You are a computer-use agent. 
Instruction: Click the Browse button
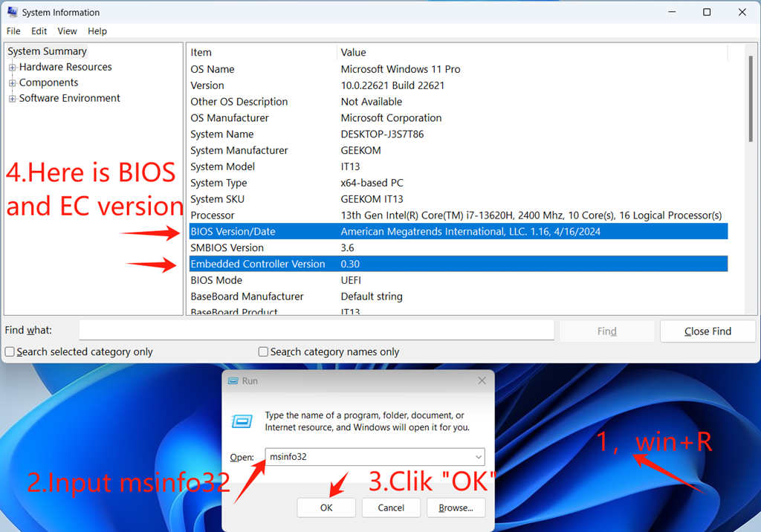457,507
